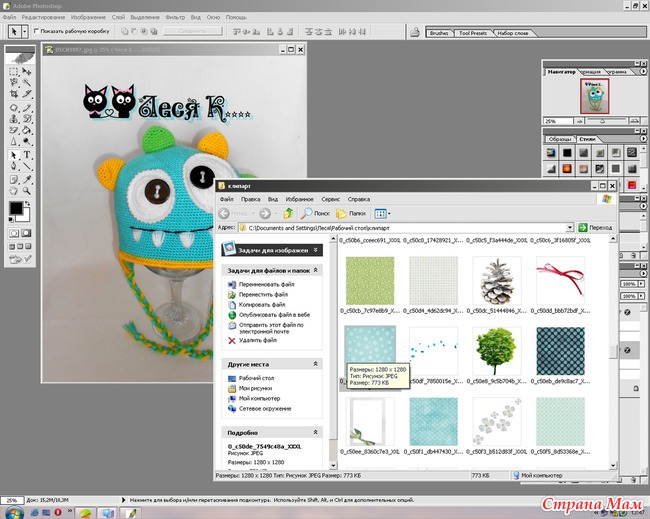Toggle Показать рабочую коробку checkbox
The height and width of the screenshot is (519, 650).
(x=38, y=31)
